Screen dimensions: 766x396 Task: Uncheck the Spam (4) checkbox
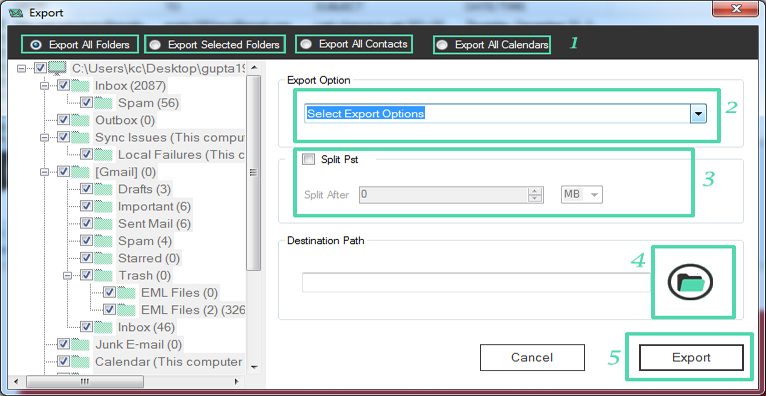(x=86, y=241)
